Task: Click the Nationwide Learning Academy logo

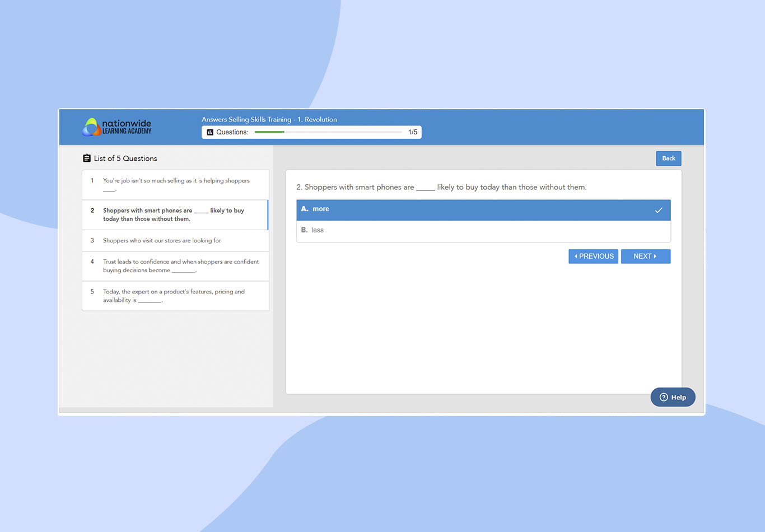Action: 116,127
